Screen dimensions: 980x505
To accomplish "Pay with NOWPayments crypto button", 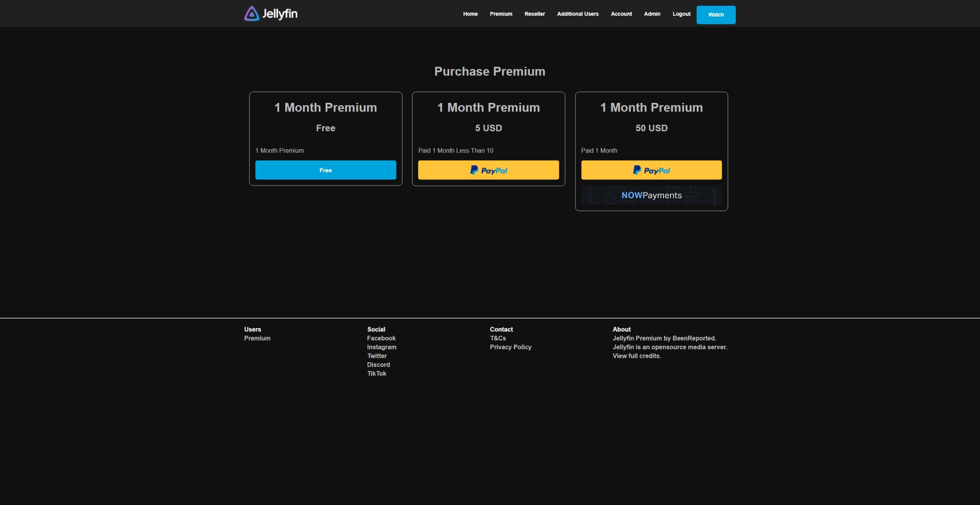I will coord(651,196).
